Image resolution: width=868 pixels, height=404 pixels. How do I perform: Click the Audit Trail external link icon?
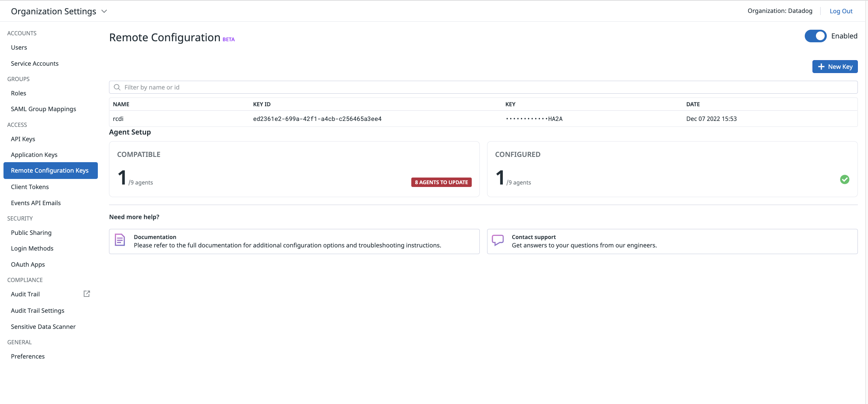pyautogui.click(x=87, y=294)
